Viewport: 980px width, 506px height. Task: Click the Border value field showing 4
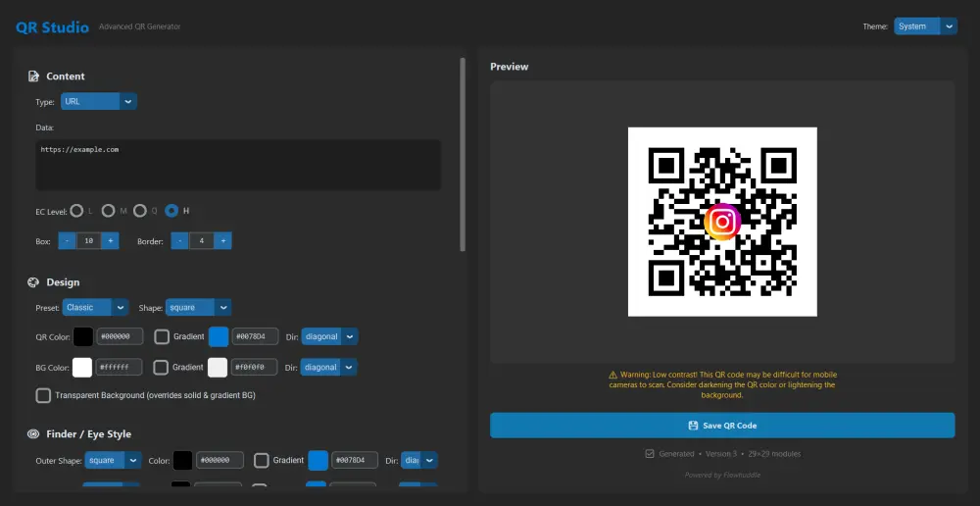click(201, 241)
